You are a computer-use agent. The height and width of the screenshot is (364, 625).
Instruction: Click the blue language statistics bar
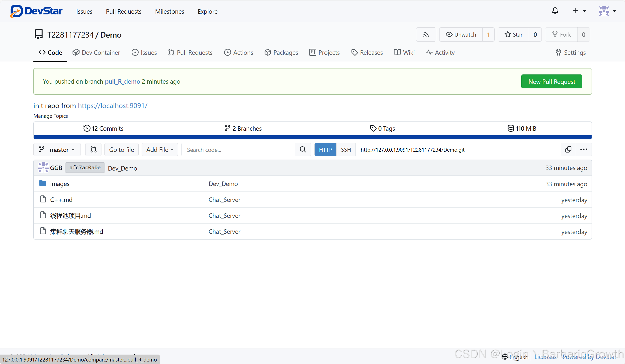pos(312,137)
